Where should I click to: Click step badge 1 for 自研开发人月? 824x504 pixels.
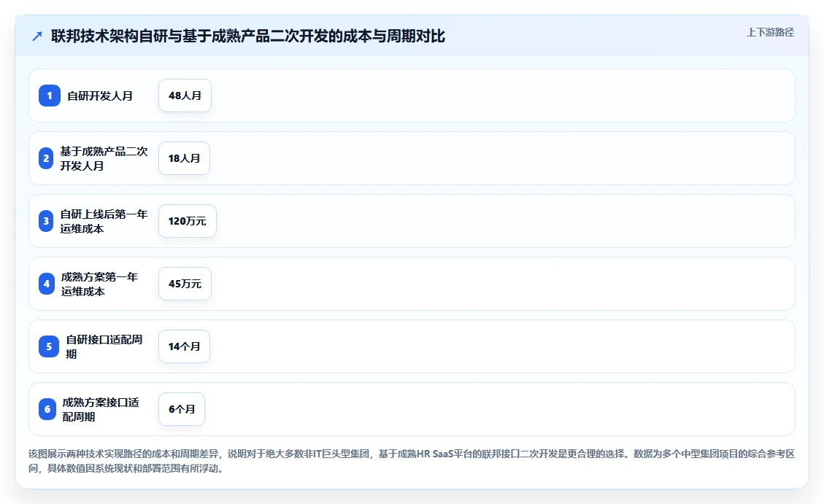pos(50,96)
